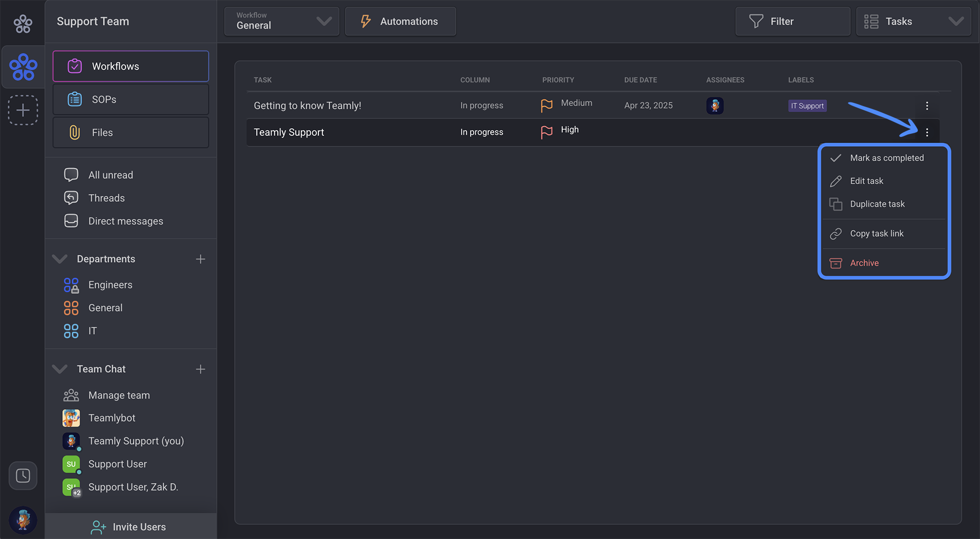Choose Copy task link
This screenshot has height=539, width=980.
pyautogui.click(x=884, y=234)
